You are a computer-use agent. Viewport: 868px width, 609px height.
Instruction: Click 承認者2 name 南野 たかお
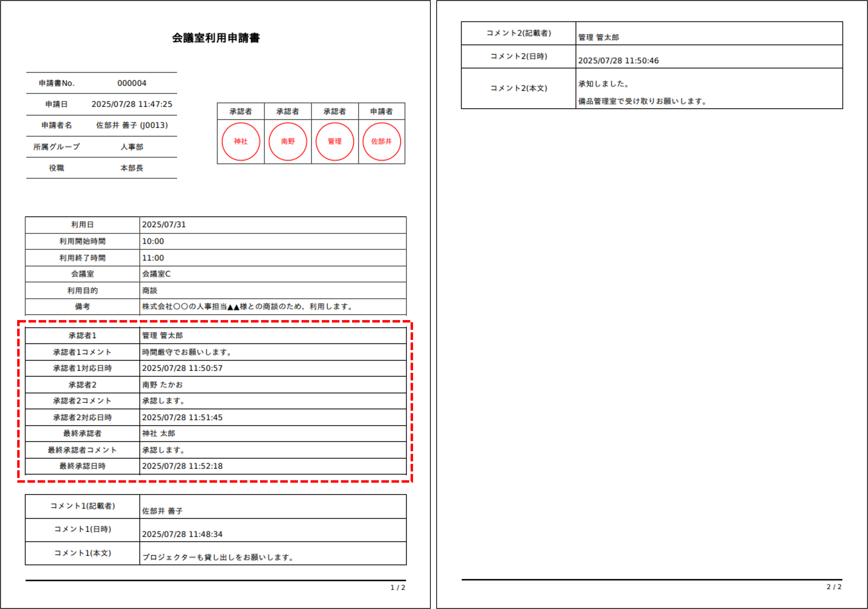click(x=162, y=385)
